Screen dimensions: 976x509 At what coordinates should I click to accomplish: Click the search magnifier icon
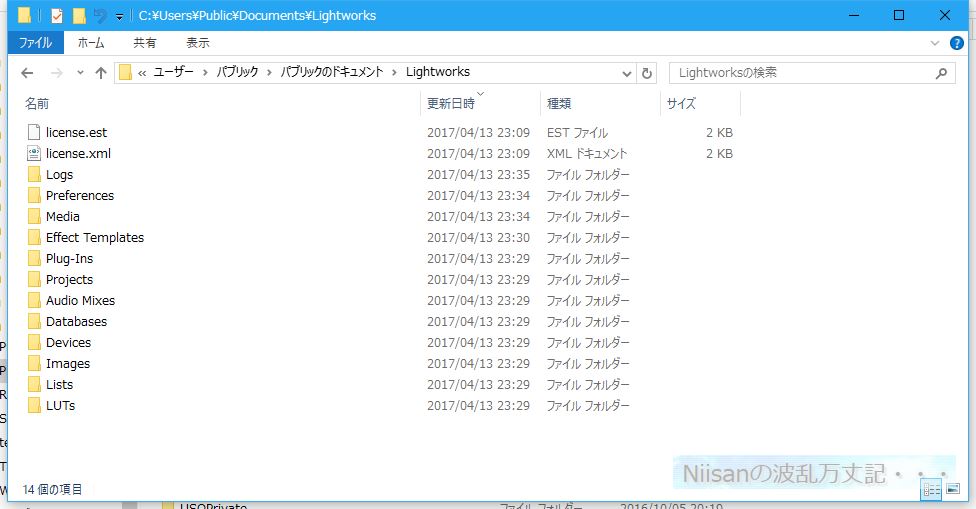coord(942,73)
